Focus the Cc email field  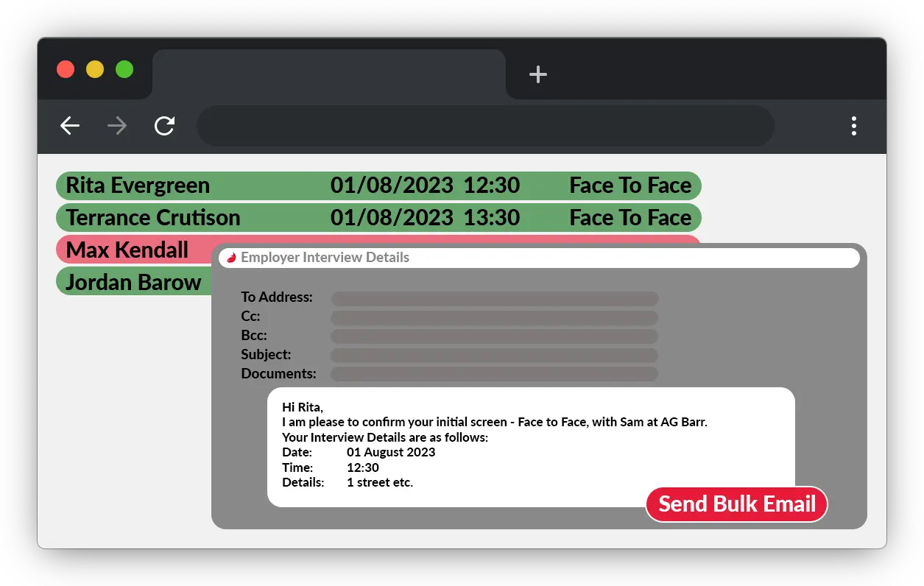tap(494, 317)
